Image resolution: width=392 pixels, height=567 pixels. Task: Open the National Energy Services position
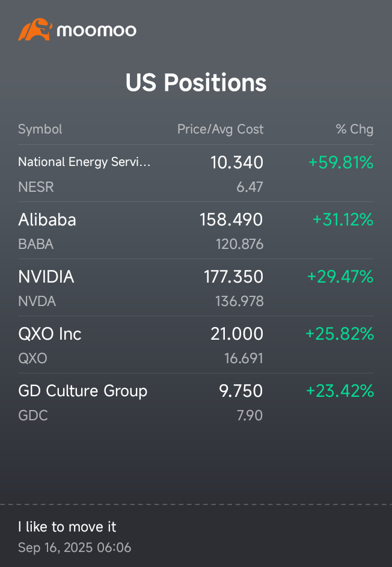tap(84, 162)
